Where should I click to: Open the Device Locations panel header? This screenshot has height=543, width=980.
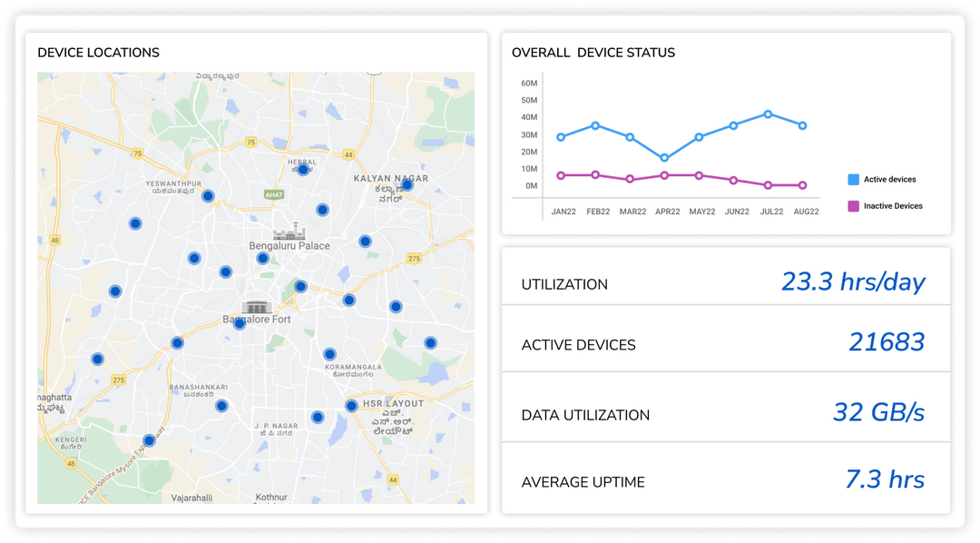pyautogui.click(x=98, y=53)
